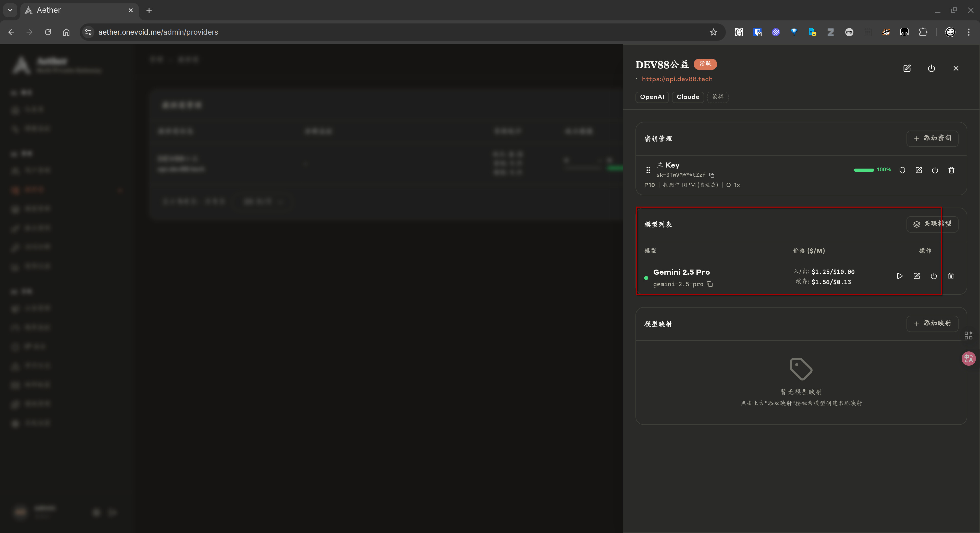Click the grid sparkle widget icon at right edge

tap(968, 335)
